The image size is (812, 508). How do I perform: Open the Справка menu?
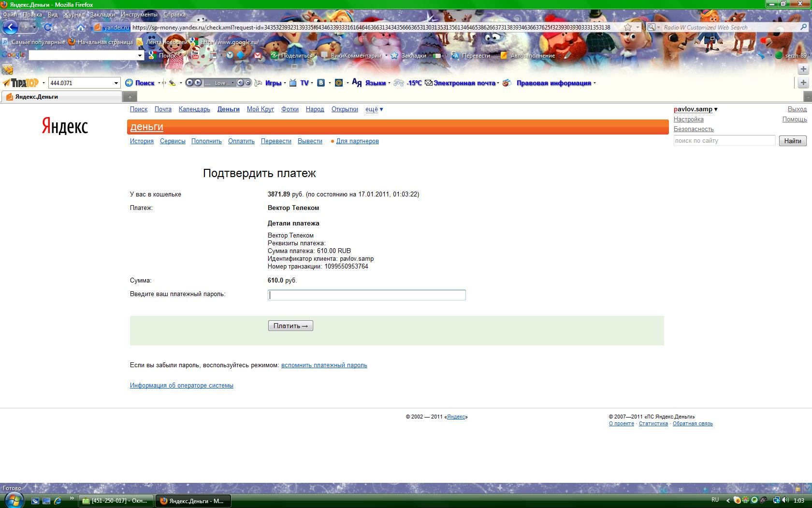tap(174, 15)
